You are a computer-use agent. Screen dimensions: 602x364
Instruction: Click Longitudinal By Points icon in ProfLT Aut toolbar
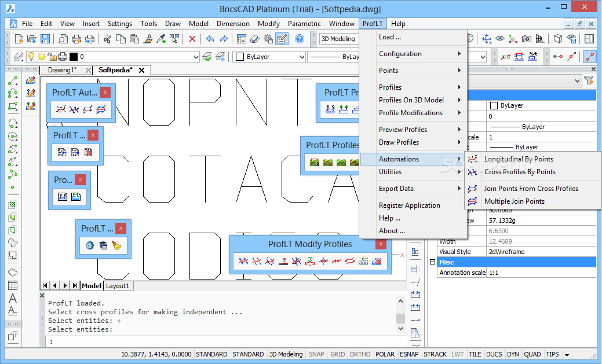61,110
